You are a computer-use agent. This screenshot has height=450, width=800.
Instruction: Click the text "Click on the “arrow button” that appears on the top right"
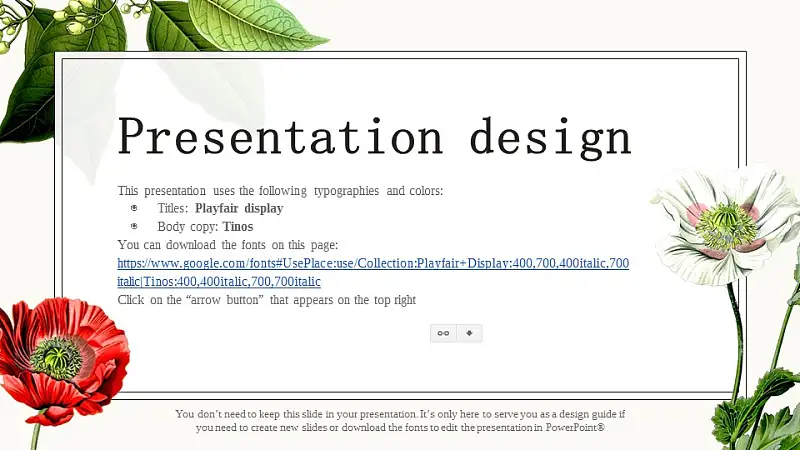267,300
